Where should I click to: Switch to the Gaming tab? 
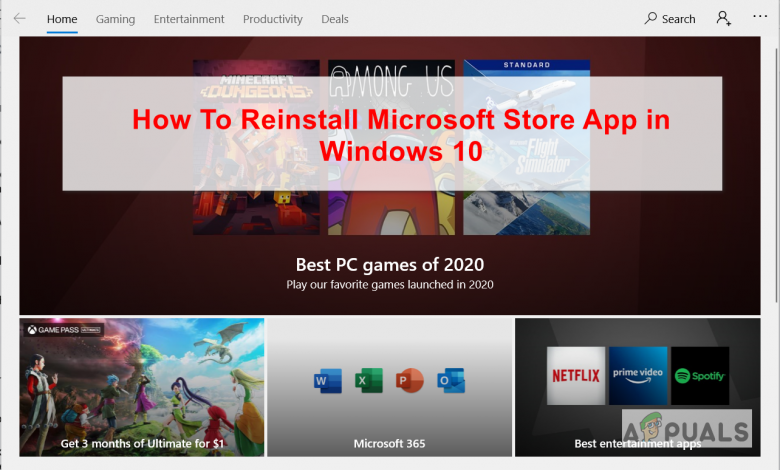[115, 19]
